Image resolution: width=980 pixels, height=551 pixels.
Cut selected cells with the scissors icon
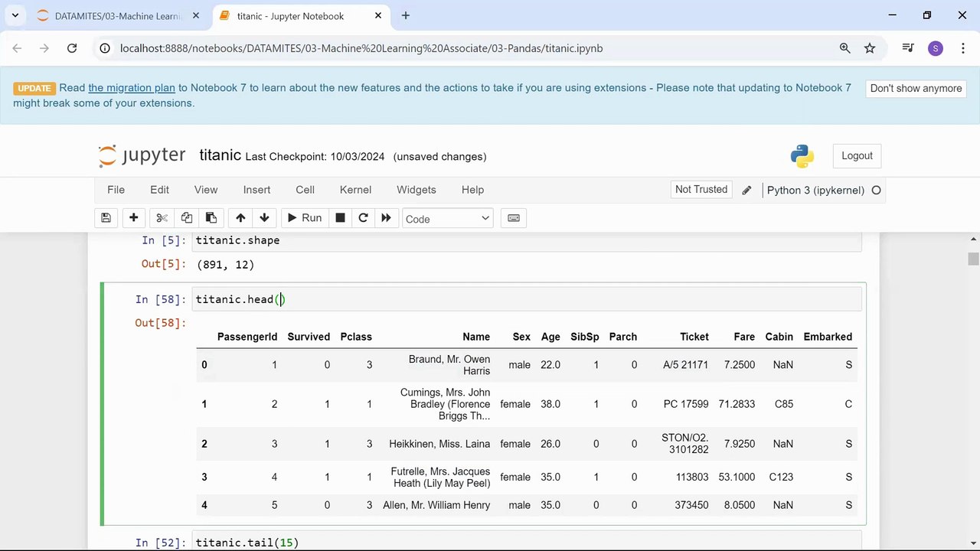(162, 218)
